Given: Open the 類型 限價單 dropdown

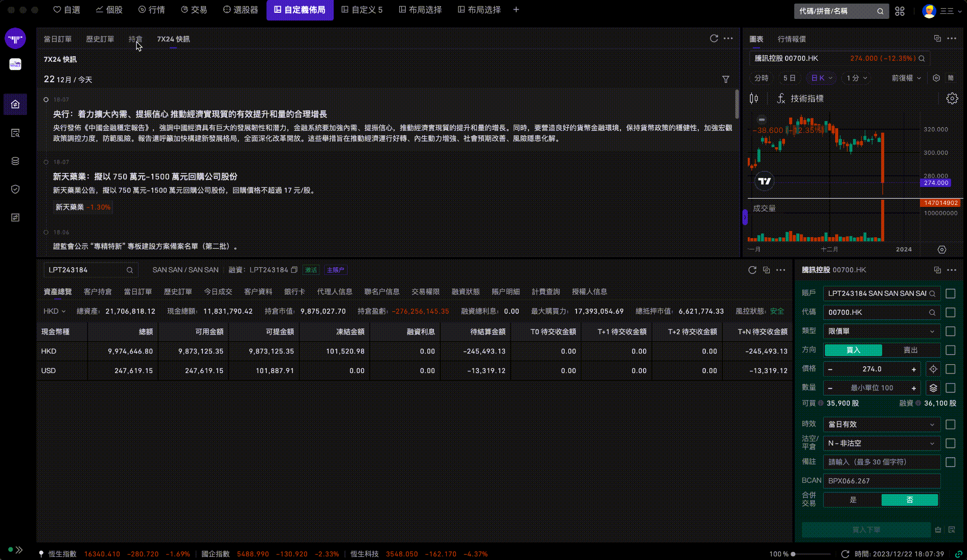Looking at the screenshot, I should click(882, 331).
